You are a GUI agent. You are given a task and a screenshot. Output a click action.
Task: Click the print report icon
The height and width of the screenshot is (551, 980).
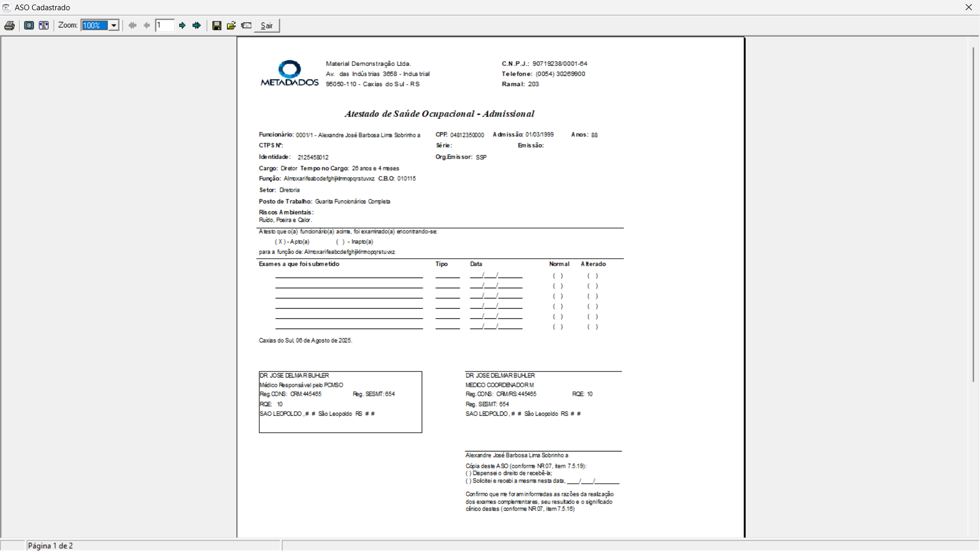[9, 26]
